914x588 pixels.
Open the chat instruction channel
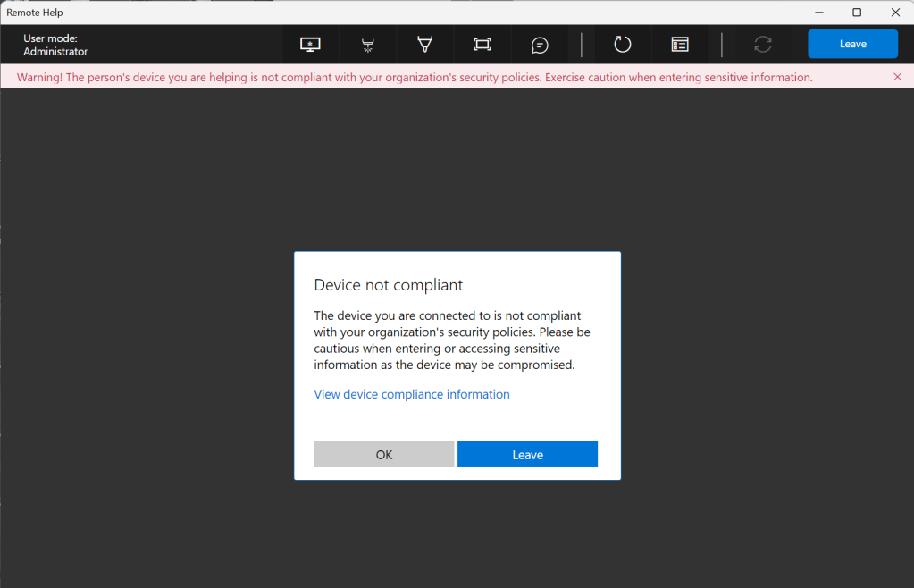[540, 45]
